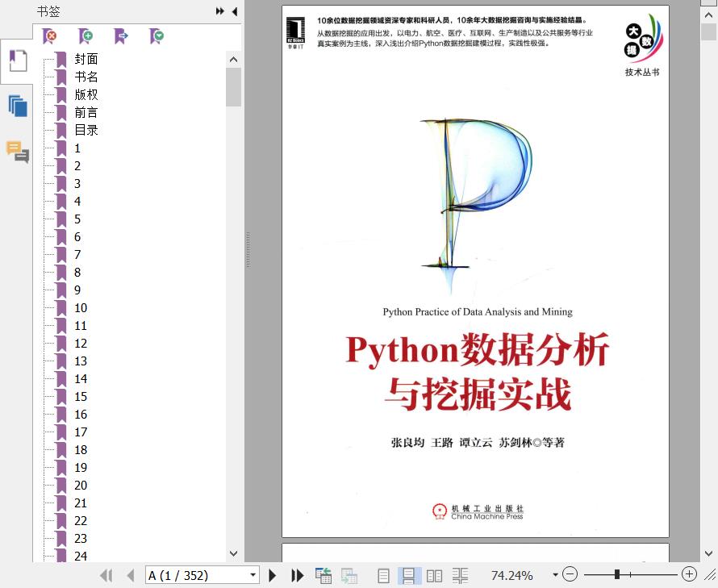Viewport: 718px width, 588px height.
Task: Open bookmark 6 in the list
Action: (x=77, y=237)
